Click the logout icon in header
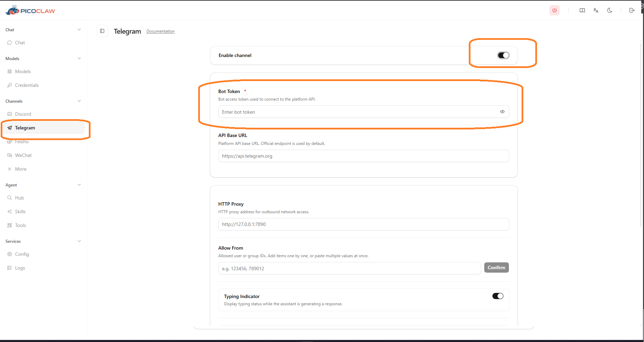This screenshot has height=342, width=644. pos(632,10)
